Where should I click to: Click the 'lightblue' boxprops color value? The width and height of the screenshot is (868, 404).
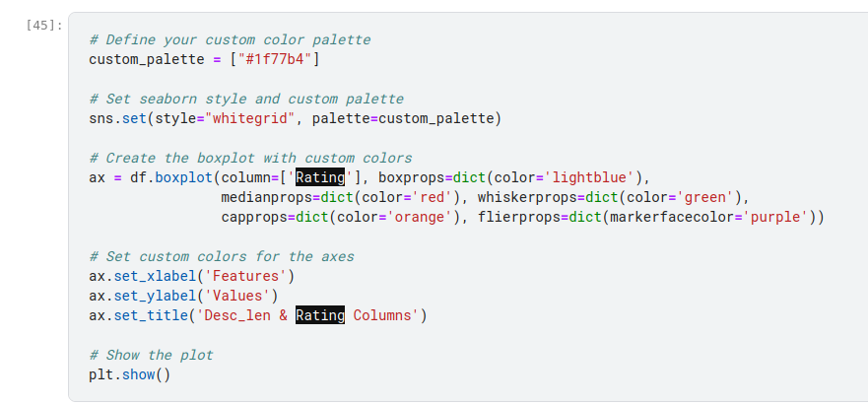[588, 178]
